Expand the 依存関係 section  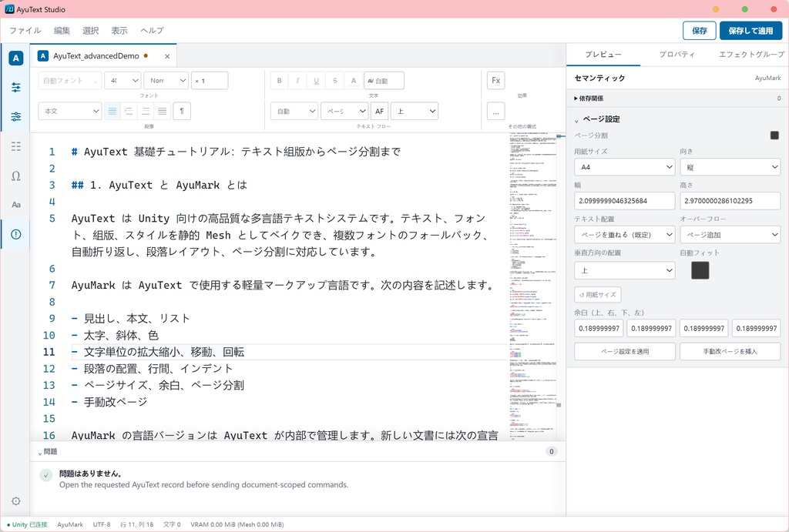pyautogui.click(x=677, y=98)
